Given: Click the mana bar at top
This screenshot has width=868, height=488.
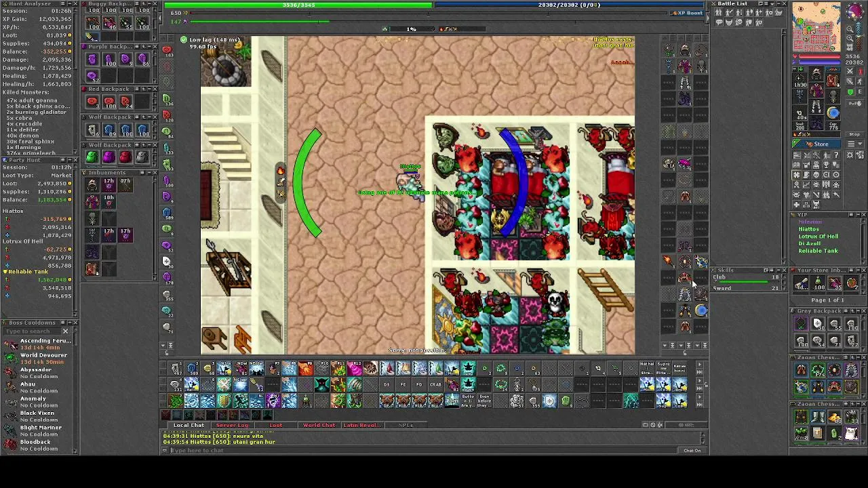Looking at the screenshot, I should coord(568,5).
